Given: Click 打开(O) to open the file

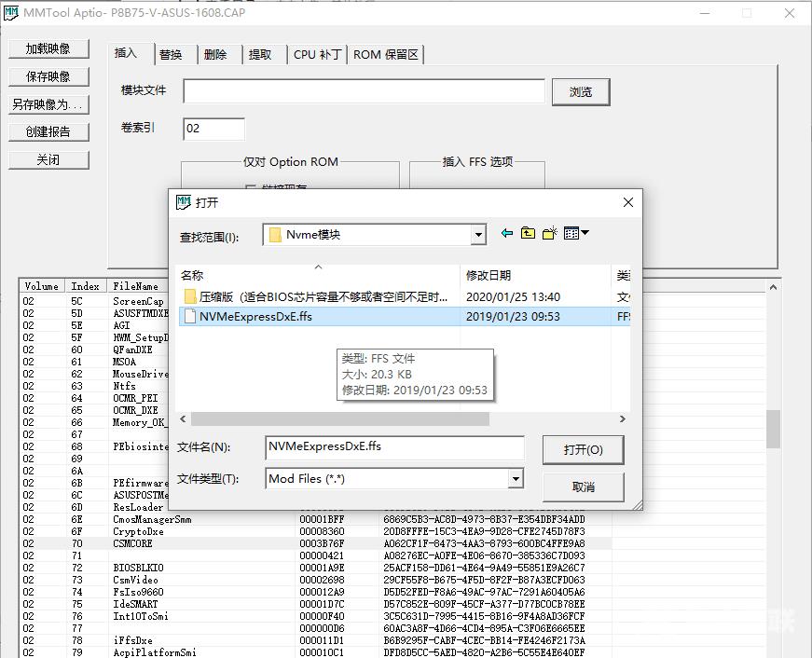Looking at the screenshot, I should [x=583, y=449].
